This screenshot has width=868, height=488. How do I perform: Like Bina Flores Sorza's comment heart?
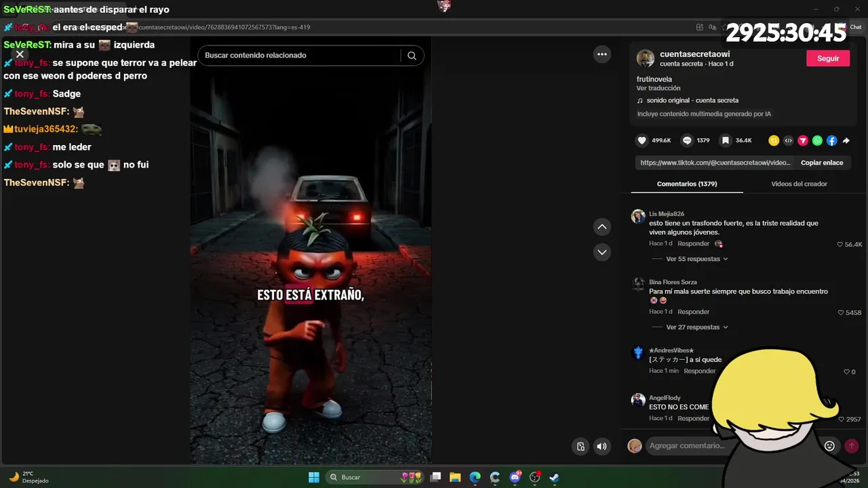(x=842, y=312)
